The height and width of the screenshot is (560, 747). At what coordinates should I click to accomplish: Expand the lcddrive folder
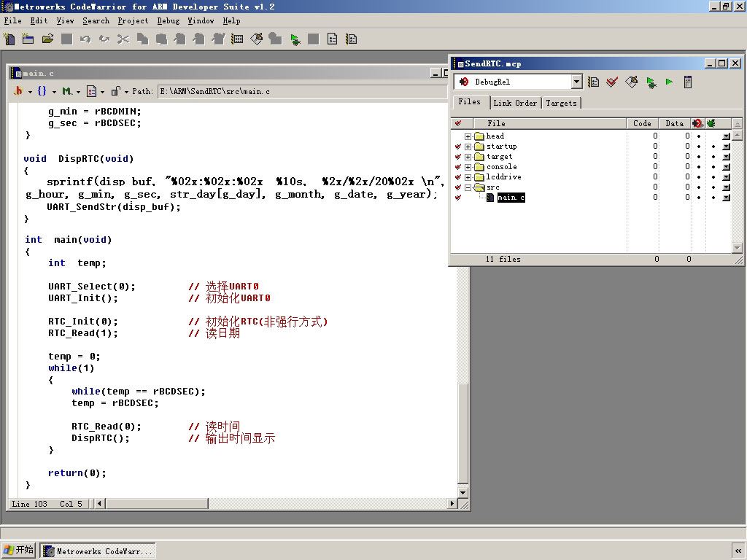468,177
